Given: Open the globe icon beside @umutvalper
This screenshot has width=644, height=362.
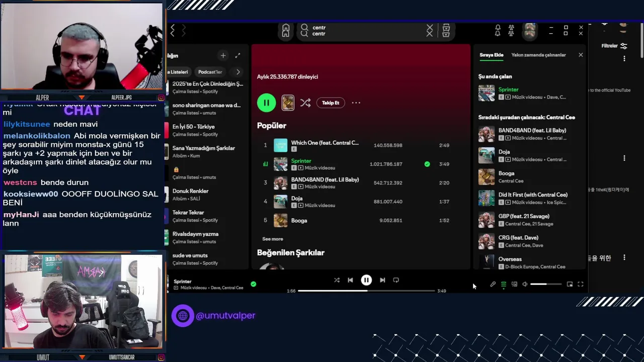Looking at the screenshot, I should 183,316.
